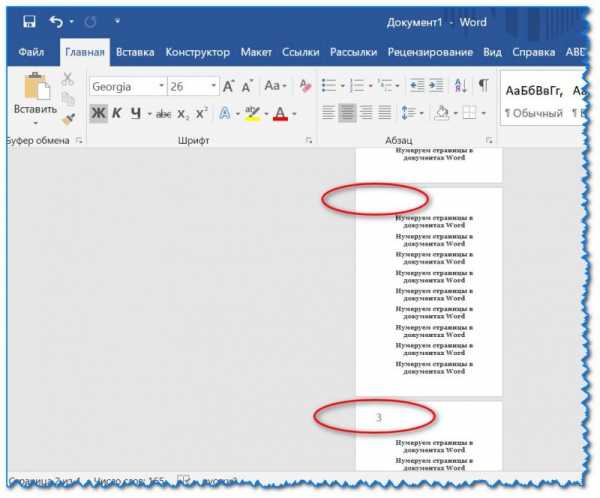The width and height of the screenshot is (600, 498).
Task: Click the Clear All Formatting icon
Action: (305, 87)
